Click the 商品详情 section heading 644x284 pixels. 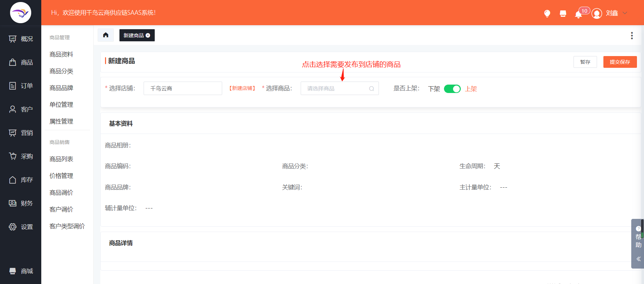coord(121,243)
